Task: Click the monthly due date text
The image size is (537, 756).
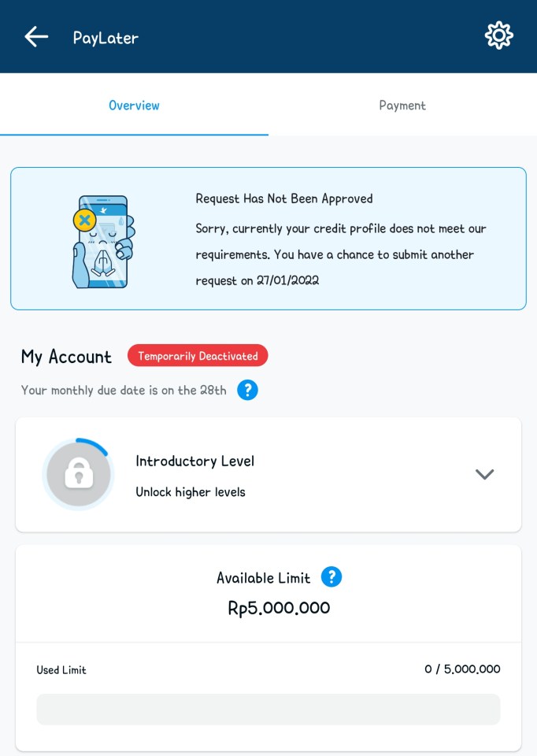Action: (124, 390)
